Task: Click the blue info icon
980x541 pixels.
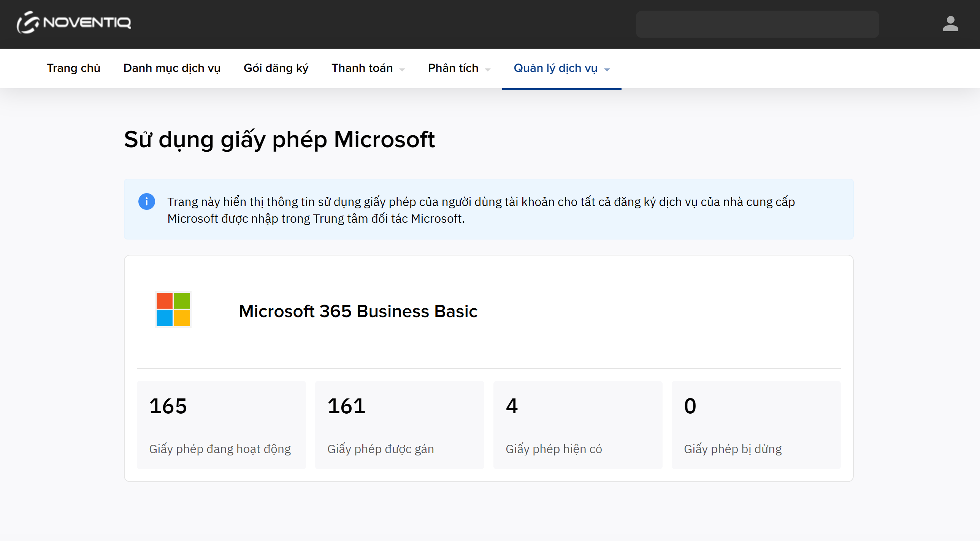Action: [146, 201]
